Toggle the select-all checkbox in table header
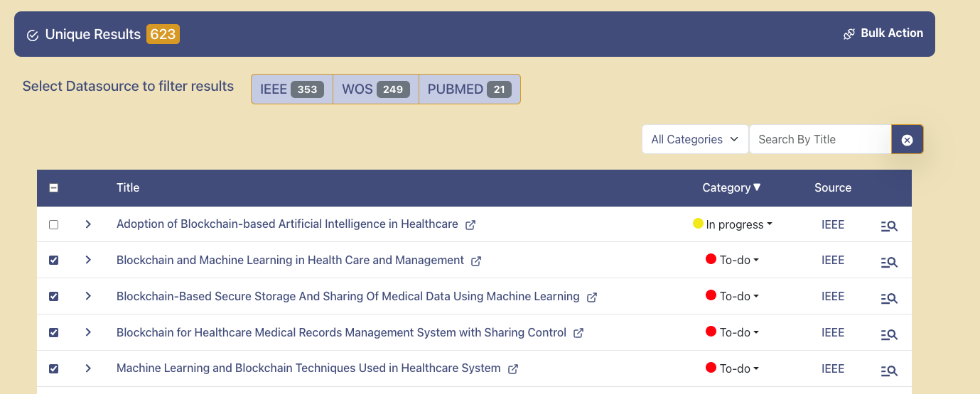 pos(53,188)
